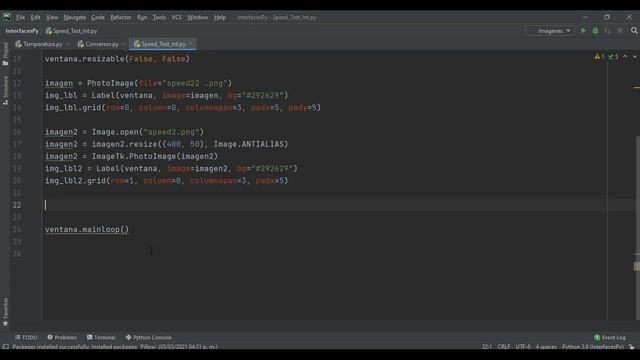640x360 pixels.
Task: Open the Favorites tool window
Action: (x=5, y=312)
